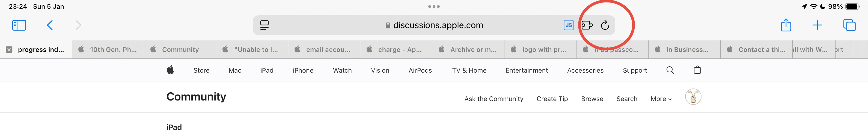Click the Apple logo in navigation
Image resolution: width=868 pixels, height=139 pixels.
pyautogui.click(x=171, y=70)
